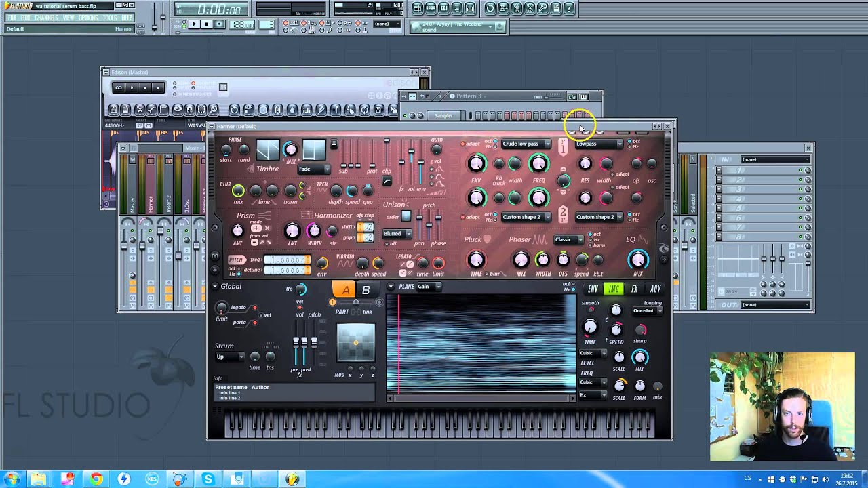
Task: Toggle the Unison alt option
Action: pyautogui.click(x=386, y=243)
